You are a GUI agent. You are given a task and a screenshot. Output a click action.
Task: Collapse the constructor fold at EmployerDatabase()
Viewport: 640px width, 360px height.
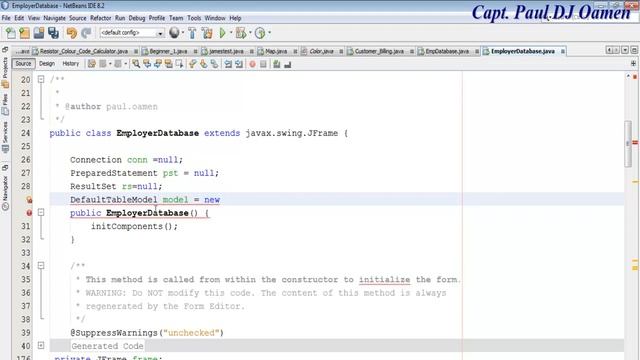pos(41,212)
